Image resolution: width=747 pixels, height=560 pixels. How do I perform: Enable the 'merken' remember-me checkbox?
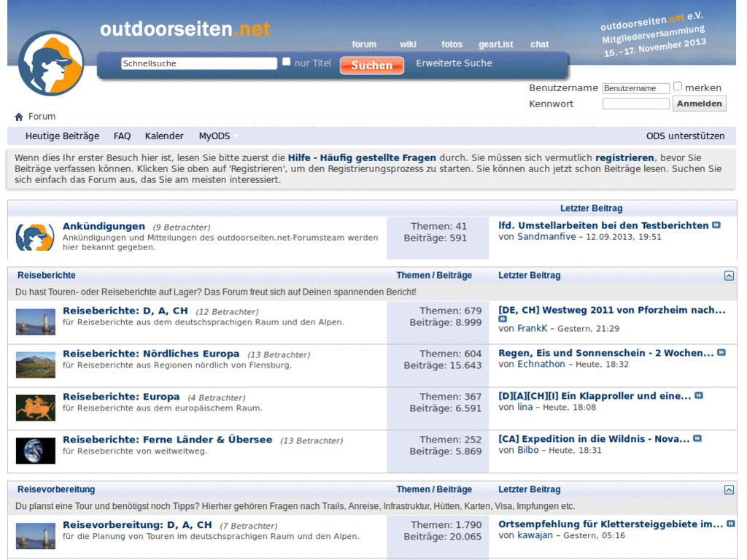[x=678, y=86]
